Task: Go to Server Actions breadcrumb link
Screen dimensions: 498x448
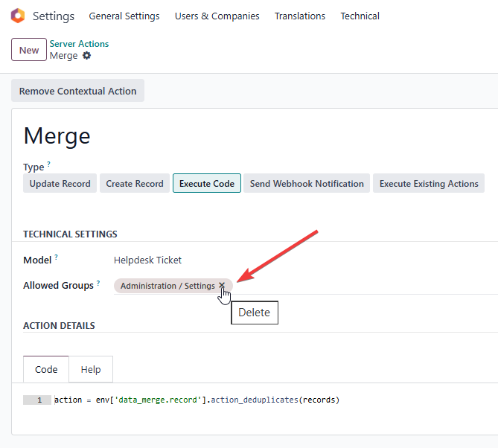Action: [x=79, y=44]
